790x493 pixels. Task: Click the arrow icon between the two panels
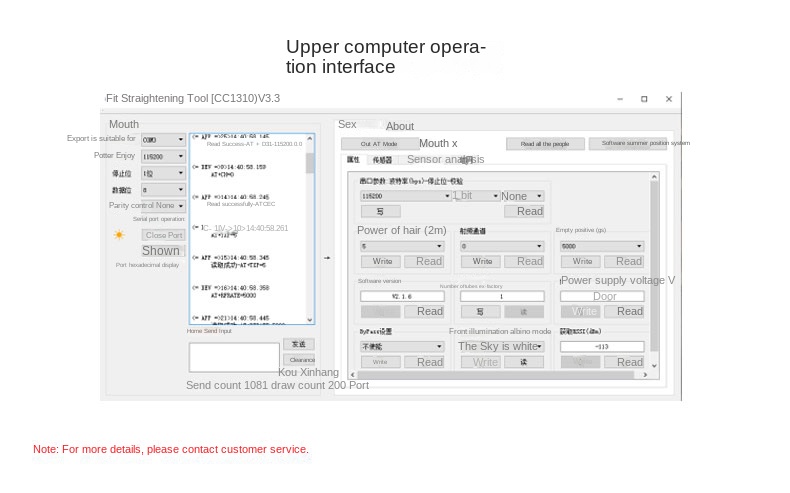coord(327,258)
